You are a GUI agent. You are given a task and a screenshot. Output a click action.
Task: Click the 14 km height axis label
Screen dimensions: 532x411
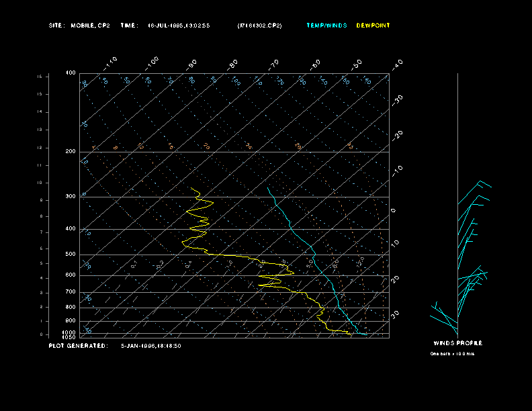(40, 111)
